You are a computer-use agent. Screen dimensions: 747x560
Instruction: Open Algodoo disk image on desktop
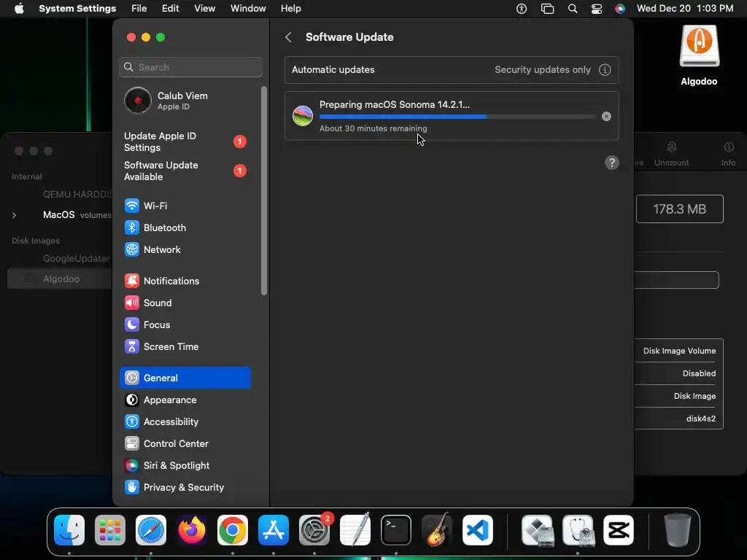pos(699,55)
